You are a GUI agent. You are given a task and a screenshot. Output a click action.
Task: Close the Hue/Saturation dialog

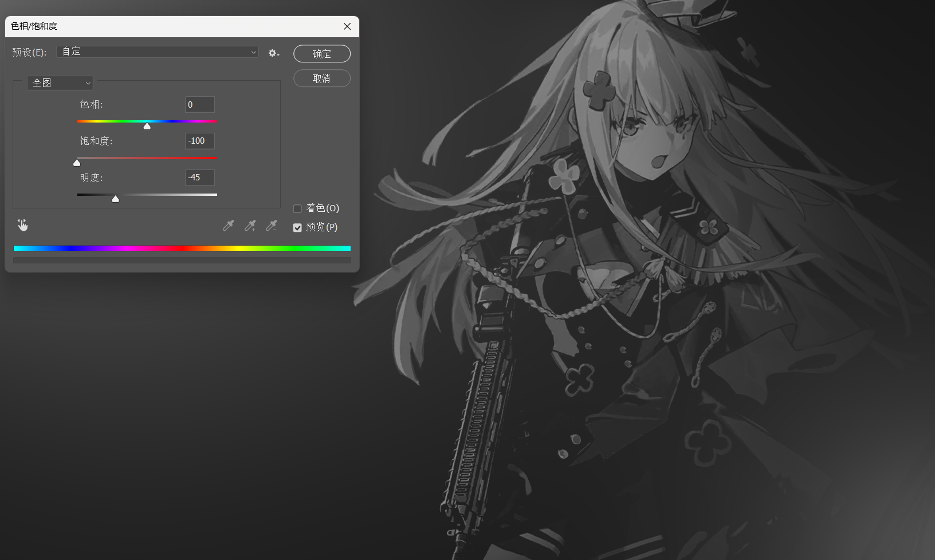[x=347, y=26]
